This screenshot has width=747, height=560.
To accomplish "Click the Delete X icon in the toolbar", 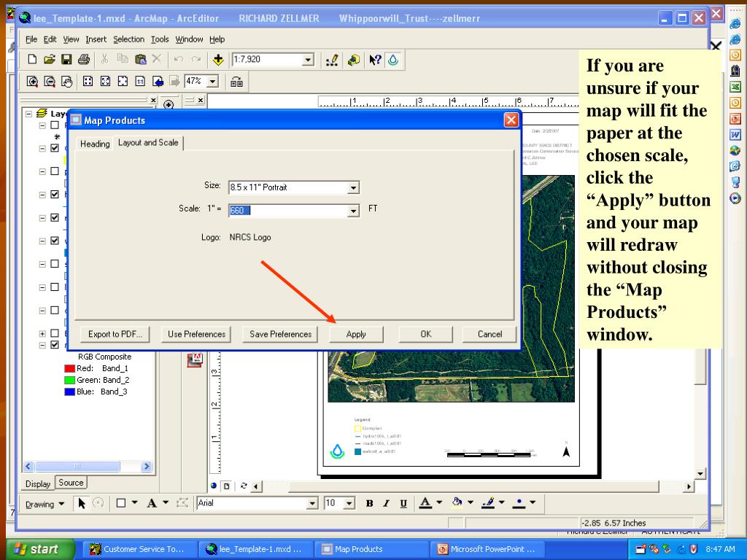I will [157, 60].
